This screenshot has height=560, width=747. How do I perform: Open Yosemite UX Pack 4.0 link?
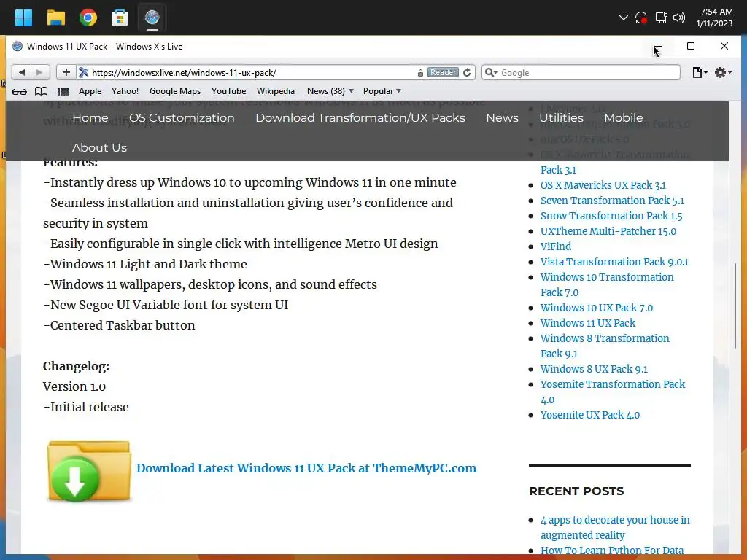589,415
